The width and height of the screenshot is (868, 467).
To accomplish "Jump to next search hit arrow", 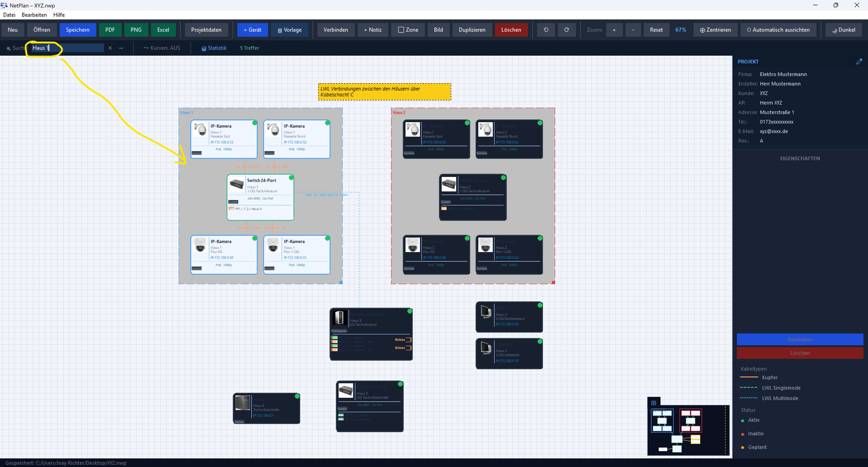I will click(121, 48).
